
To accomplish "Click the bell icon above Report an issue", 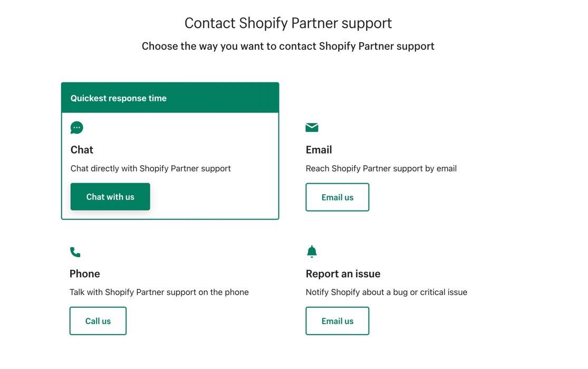I will tap(312, 252).
